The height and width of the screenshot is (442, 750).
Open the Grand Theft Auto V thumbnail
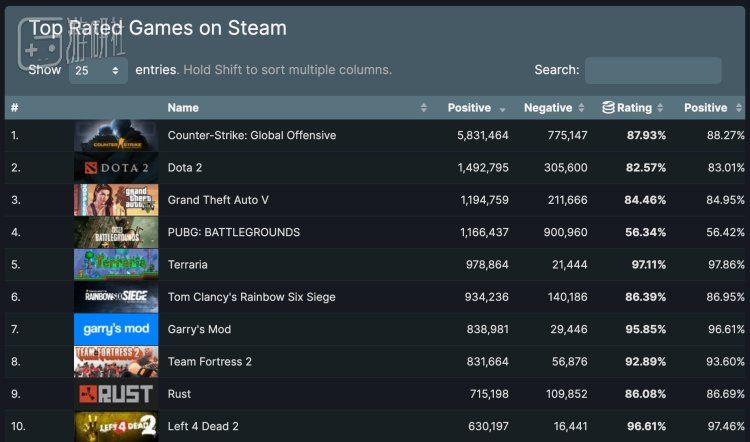116,200
